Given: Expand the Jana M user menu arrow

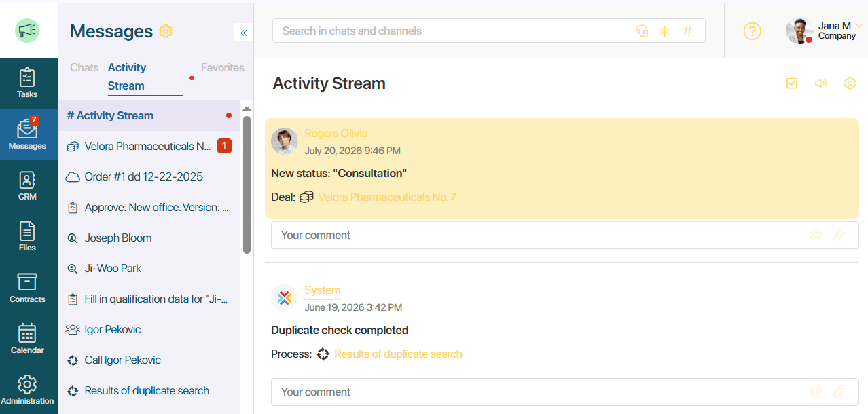Looking at the screenshot, I should [859, 26].
